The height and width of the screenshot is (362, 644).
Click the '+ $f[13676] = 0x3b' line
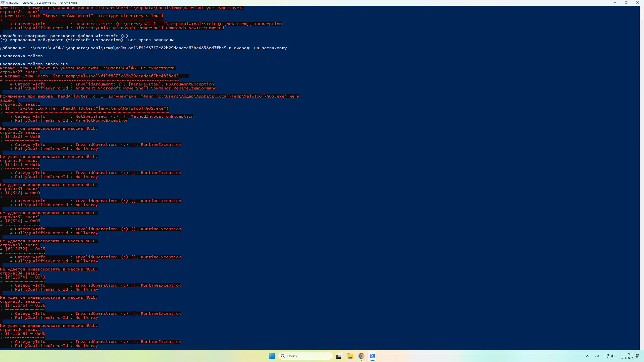click(x=23, y=305)
